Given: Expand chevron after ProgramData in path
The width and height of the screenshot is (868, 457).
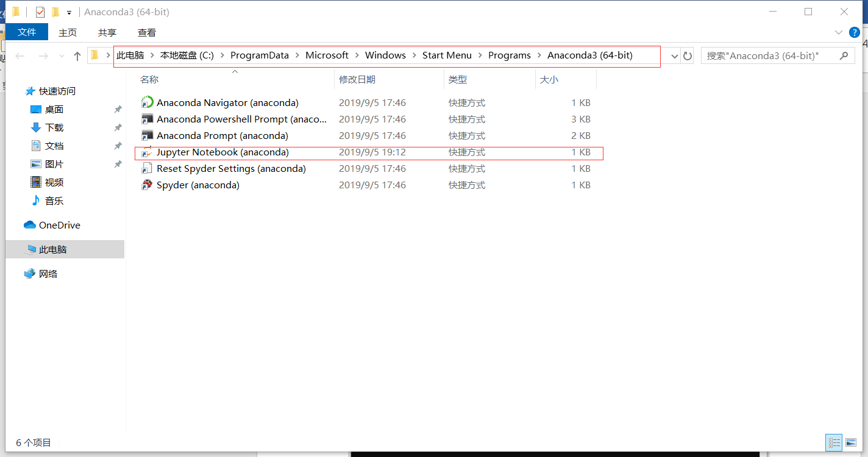Looking at the screenshot, I should (x=297, y=55).
